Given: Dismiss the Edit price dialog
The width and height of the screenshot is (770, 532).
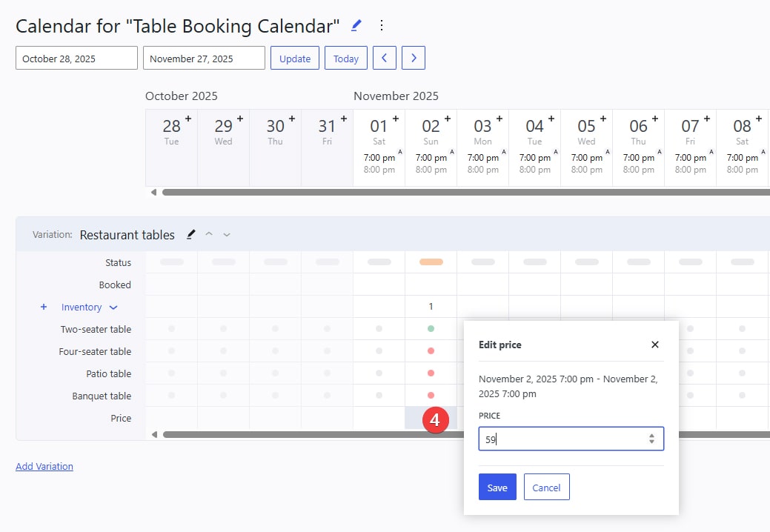Looking at the screenshot, I should (654, 345).
